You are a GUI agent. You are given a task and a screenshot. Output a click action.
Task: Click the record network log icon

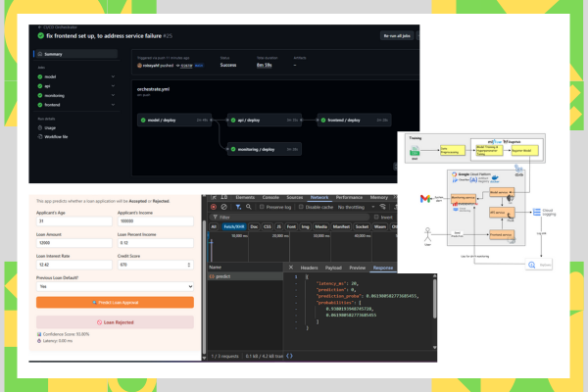pyautogui.click(x=213, y=207)
